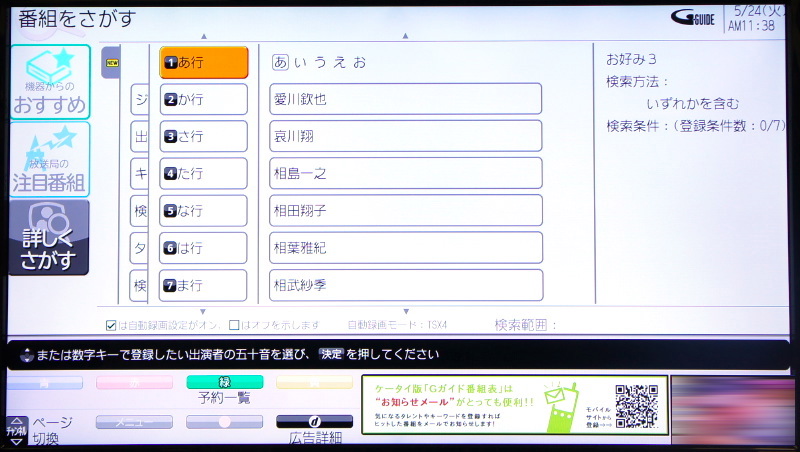This screenshot has width=800, height=452.
Task: Choose performer 相島一之
Action: pos(406,173)
